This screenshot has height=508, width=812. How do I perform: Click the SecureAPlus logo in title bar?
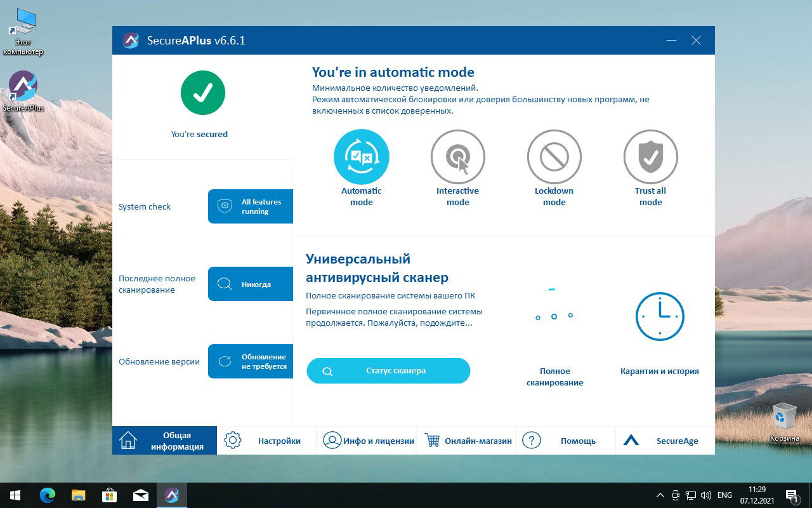coord(131,41)
